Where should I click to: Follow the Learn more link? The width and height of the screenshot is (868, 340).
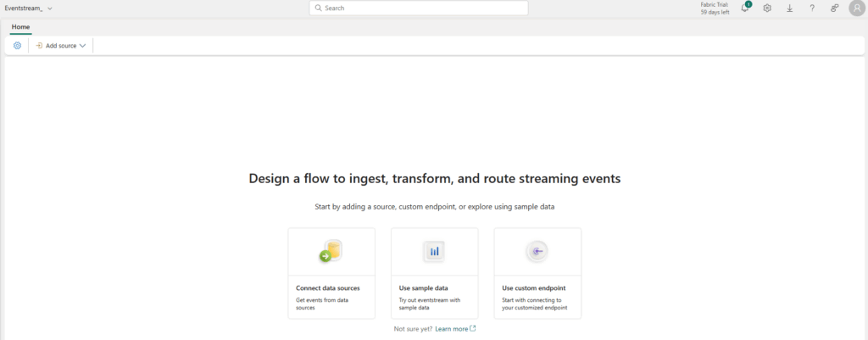tap(455, 328)
